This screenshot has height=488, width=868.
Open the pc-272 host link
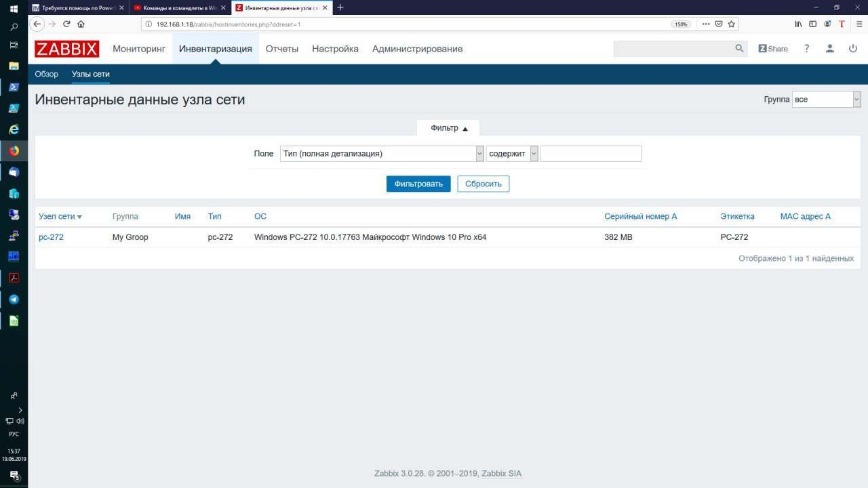[x=51, y=237]
